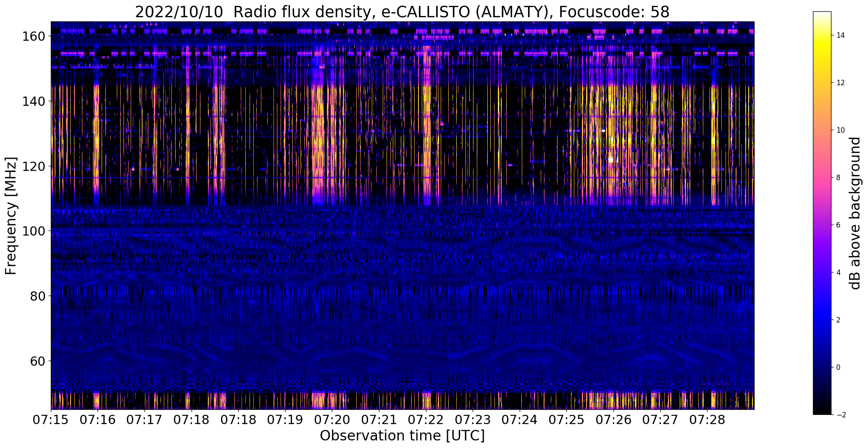Click the 140 MHz frequency tick label
The image size is (868, 448).
tap(34, 101)
